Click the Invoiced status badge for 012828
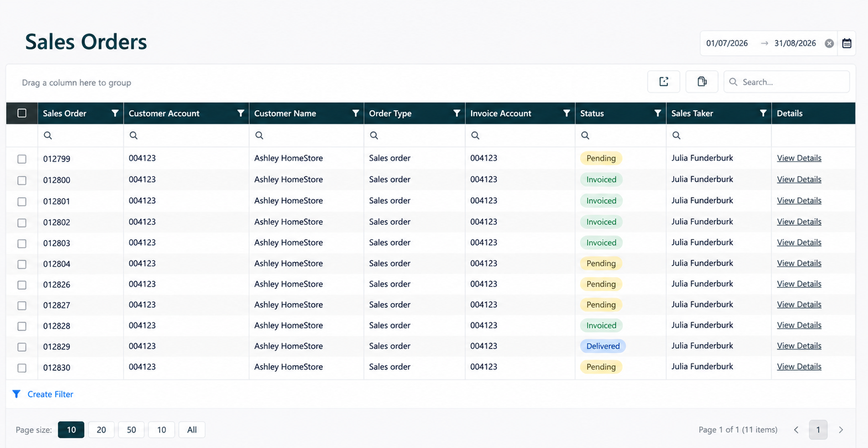Viewport: 868px width, 448px height. 601,325
